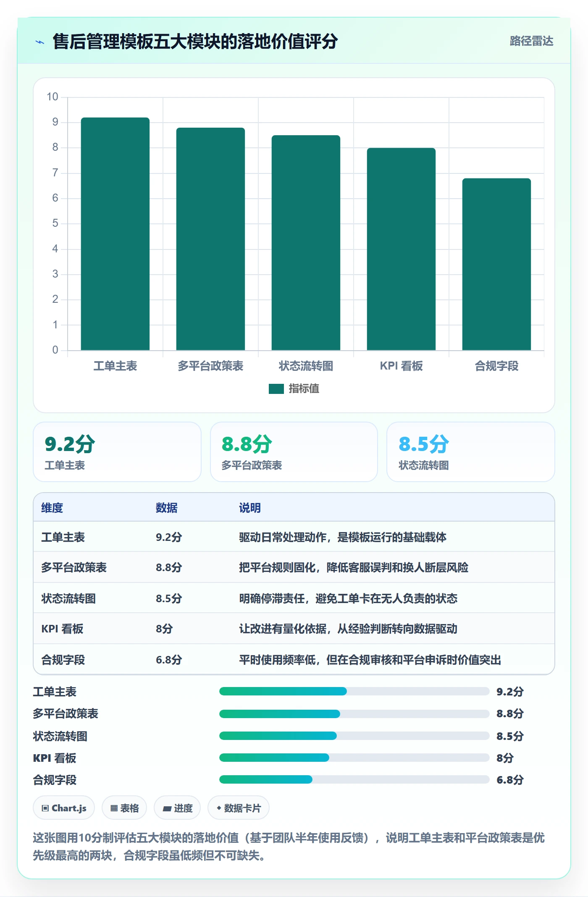Open the 9.2分 工单主表 data card
This screenshot has width=588, height=897.
[117, 452]
